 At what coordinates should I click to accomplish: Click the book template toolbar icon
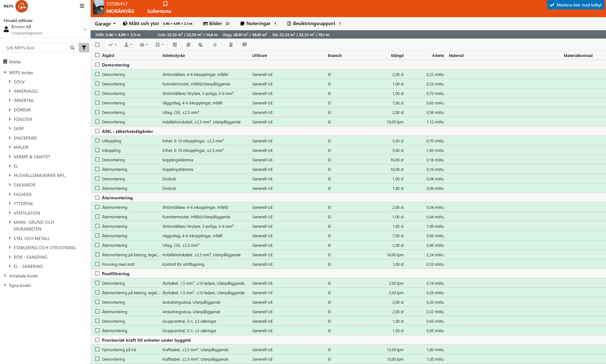(x=175, y=45)
